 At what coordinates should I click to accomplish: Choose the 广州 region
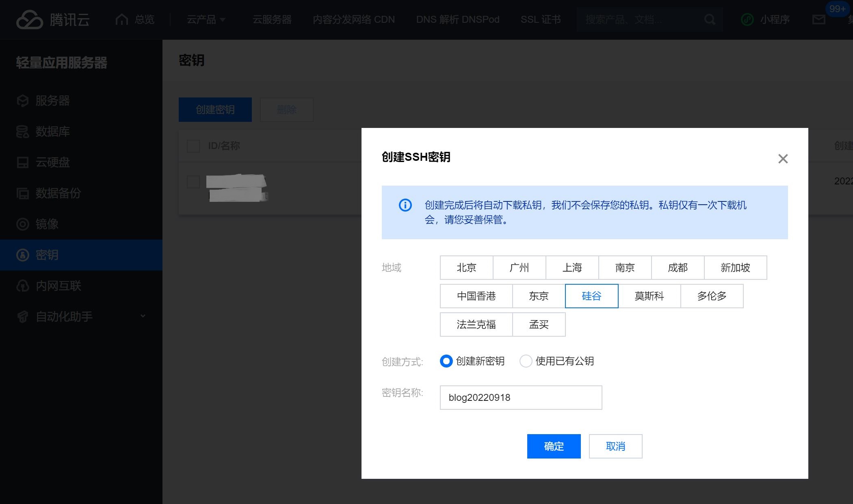pos(519,268)
